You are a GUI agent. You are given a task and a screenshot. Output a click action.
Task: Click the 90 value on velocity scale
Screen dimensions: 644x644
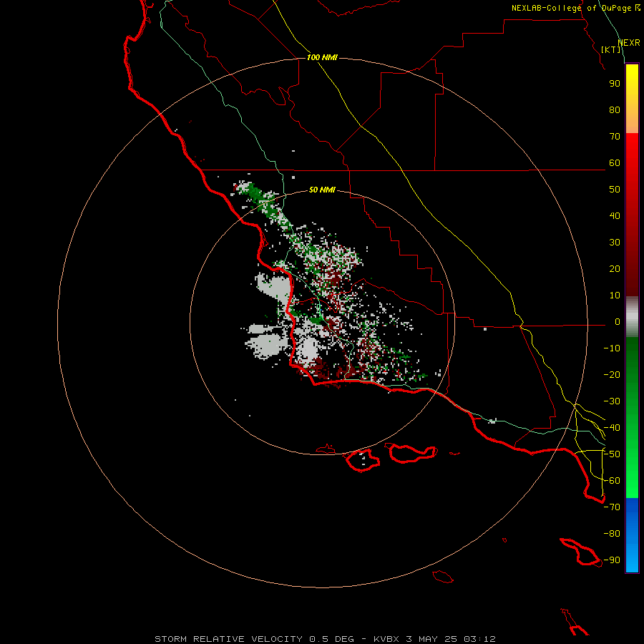click(x=615, y=84)
